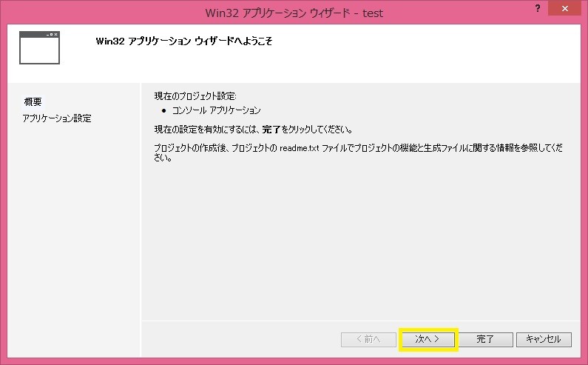
Task: Click the コンソール アプリケーション bullet item
Action: [x=216, y=110]
